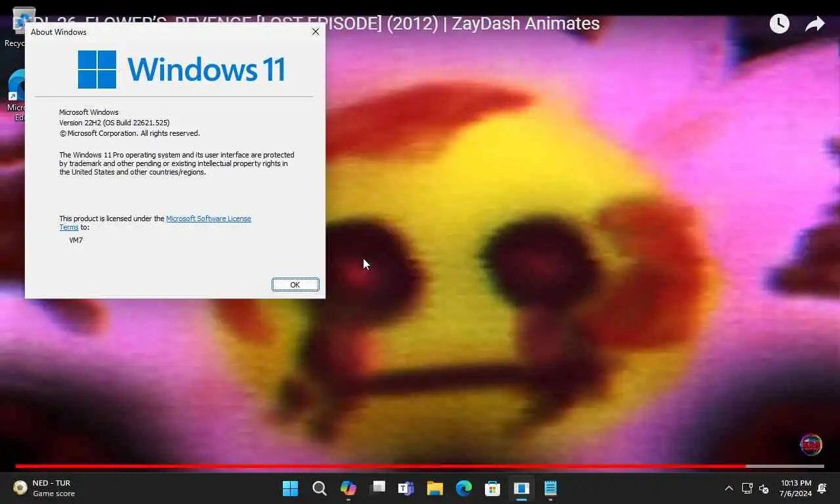Open Notepad from the taskbar
The image size is (840, 504).
click(x=551, y=488)
